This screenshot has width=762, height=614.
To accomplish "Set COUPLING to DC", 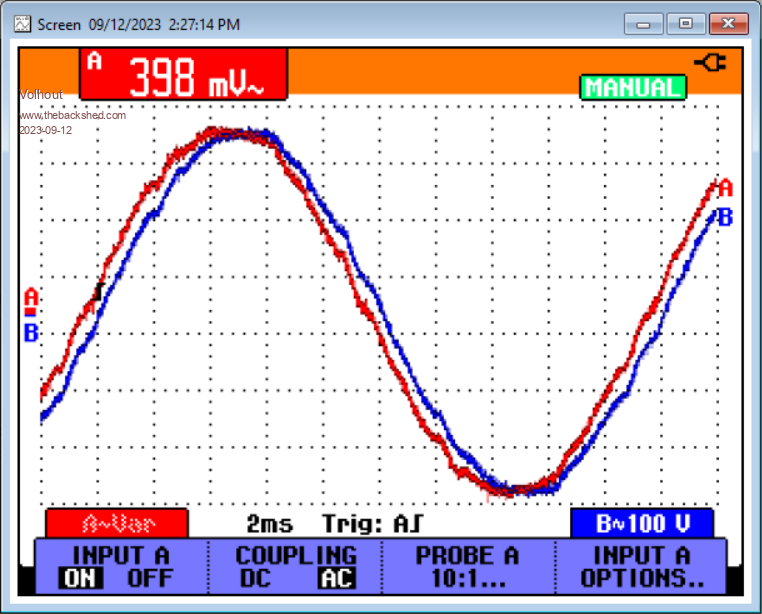I will click(255, 577).
